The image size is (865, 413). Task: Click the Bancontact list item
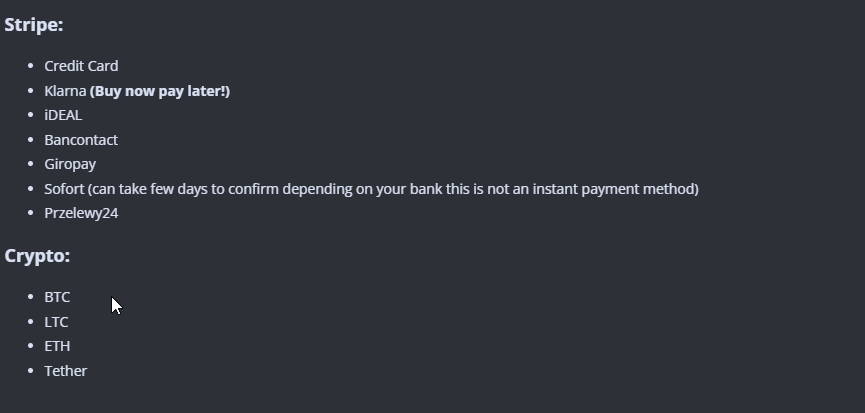pyautogui.click(x=81, y=140)
